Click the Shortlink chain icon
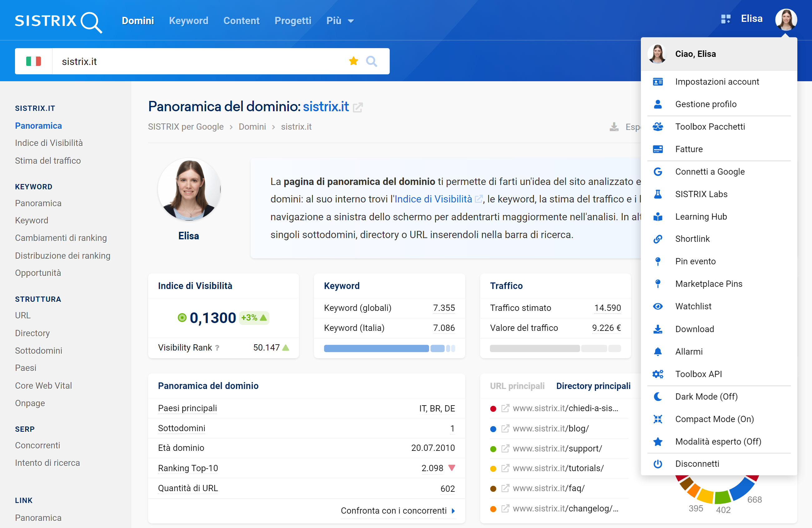Image resolution: width=812 pixels, height=528 pixels. click(x=657, y=239)
